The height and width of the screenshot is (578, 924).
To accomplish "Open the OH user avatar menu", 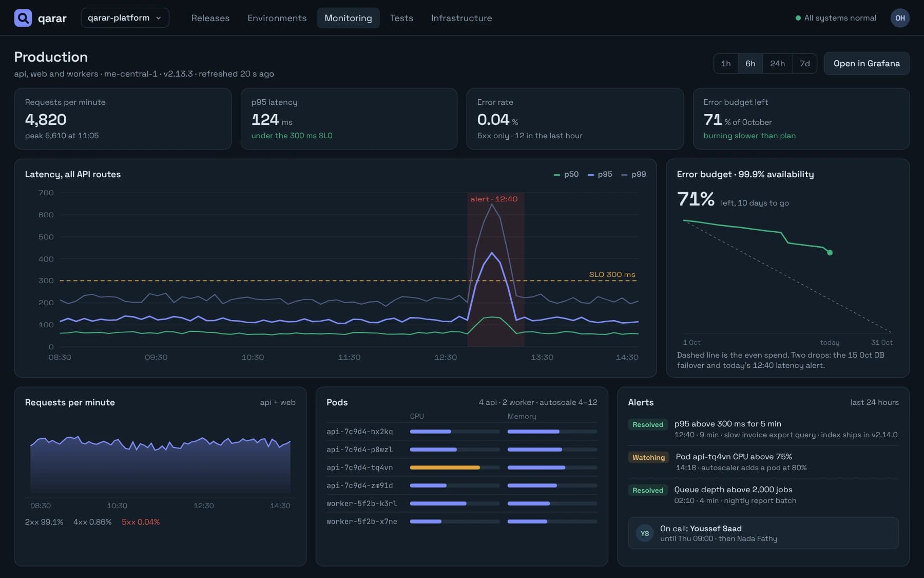I will click(x=900, y=18).
